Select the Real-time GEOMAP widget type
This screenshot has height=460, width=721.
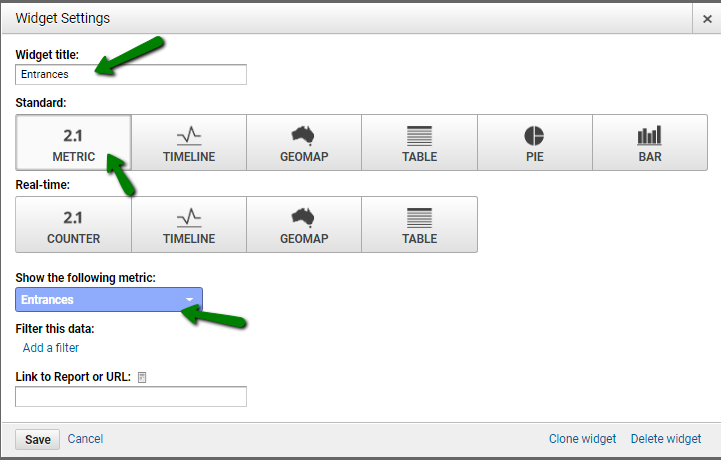point(304,224)
